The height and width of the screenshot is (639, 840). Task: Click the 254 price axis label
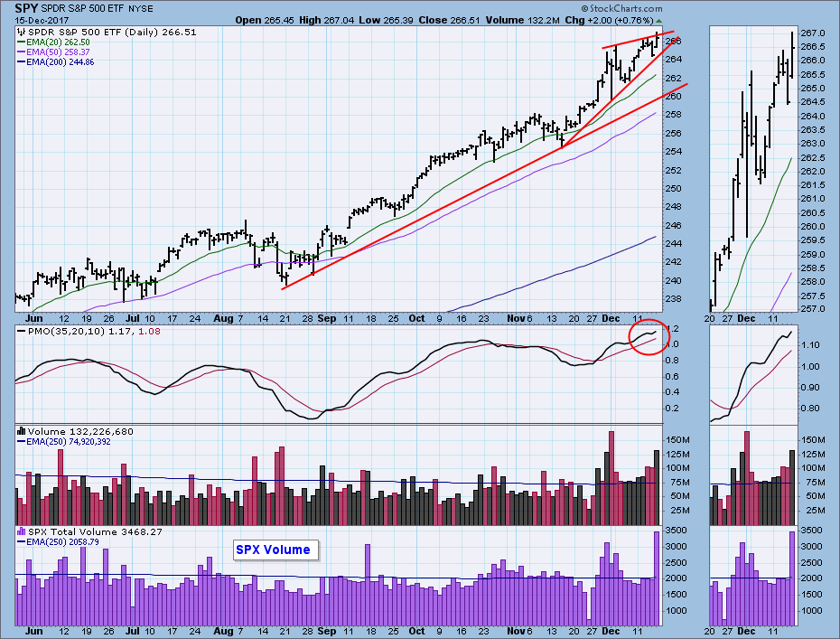click(674, 152)
